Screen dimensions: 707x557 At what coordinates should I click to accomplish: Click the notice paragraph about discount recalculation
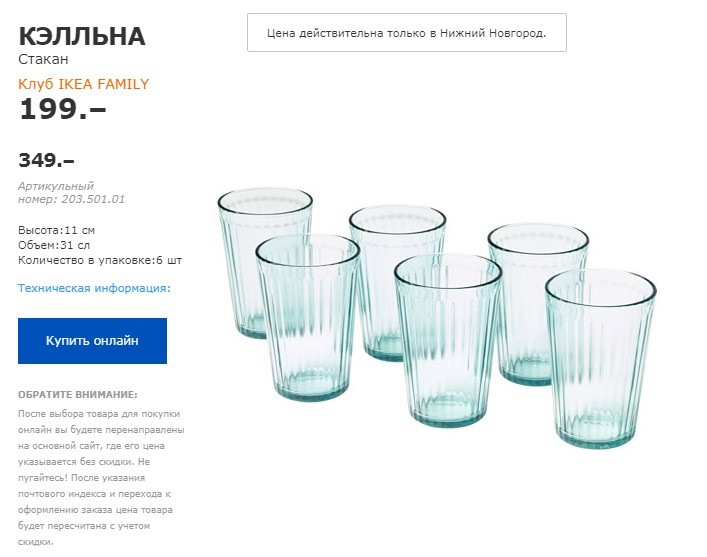click(101, 478)
